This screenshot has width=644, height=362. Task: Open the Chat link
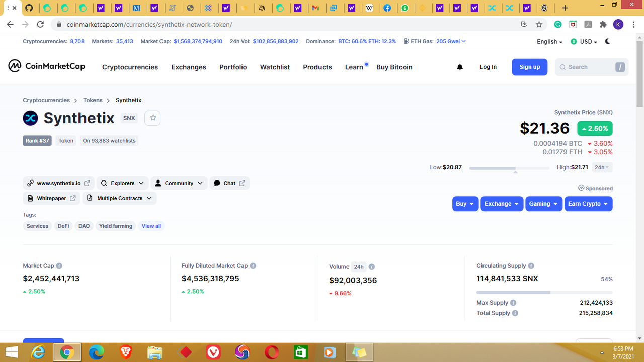coord(229,183)
